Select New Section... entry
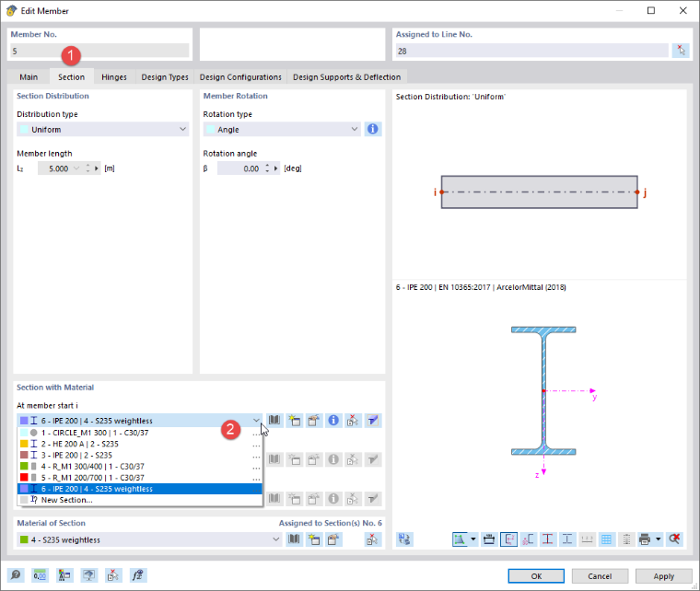The width and height of the screenshot is (700, 591). tap(140, 500)
